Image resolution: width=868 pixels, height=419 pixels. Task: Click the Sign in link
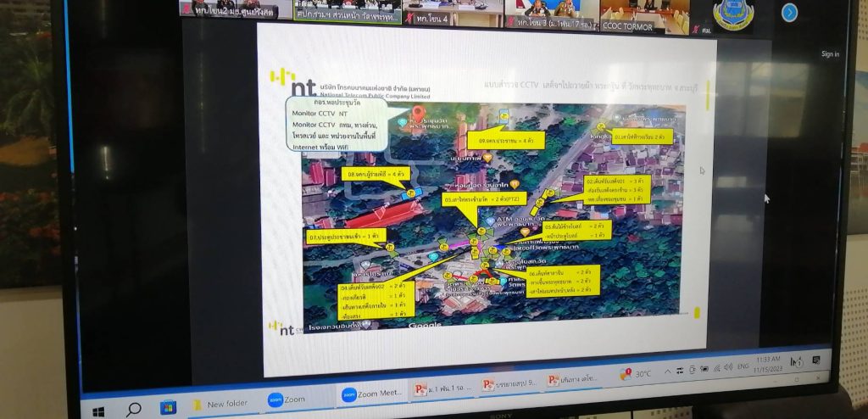pyautogui.click(x=830, y=54)
